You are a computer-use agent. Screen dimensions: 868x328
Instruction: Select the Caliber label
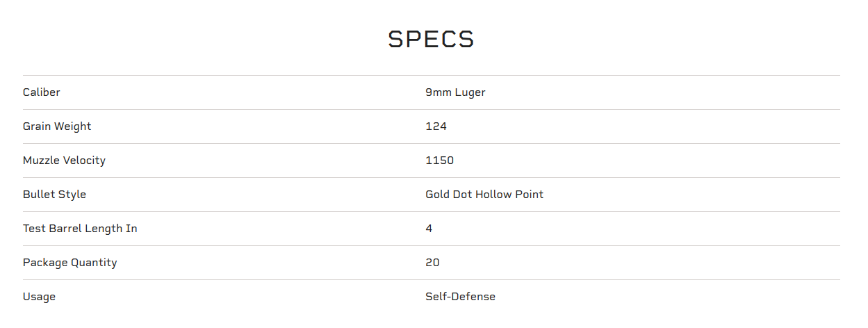coord(42,92)
